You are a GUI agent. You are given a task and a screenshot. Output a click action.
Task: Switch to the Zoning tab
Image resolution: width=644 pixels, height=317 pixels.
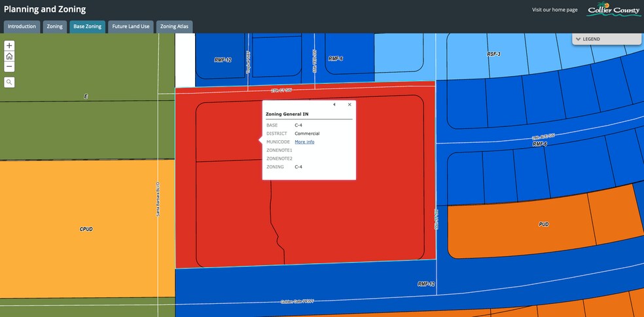55,27
